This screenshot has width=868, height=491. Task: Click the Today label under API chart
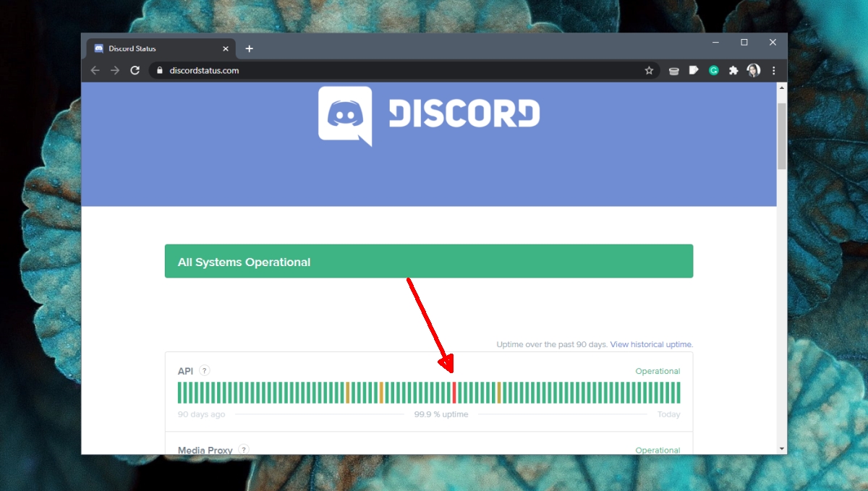pos(669,414)
